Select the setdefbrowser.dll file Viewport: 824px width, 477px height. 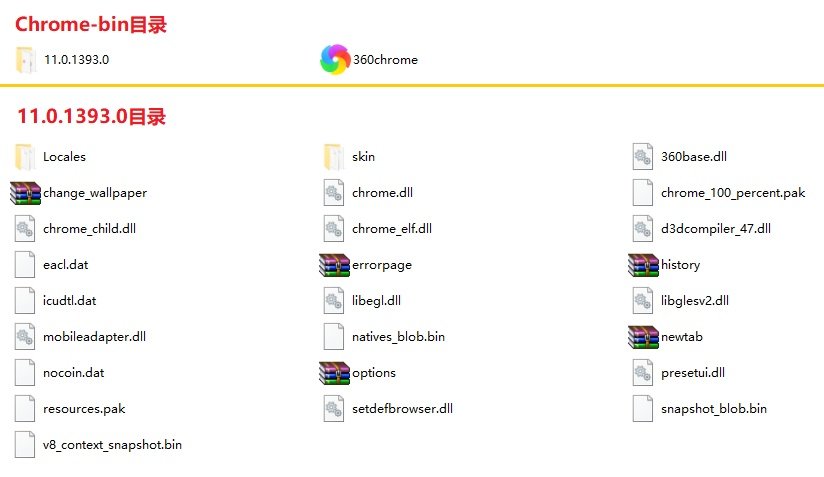tap(402, 409)
